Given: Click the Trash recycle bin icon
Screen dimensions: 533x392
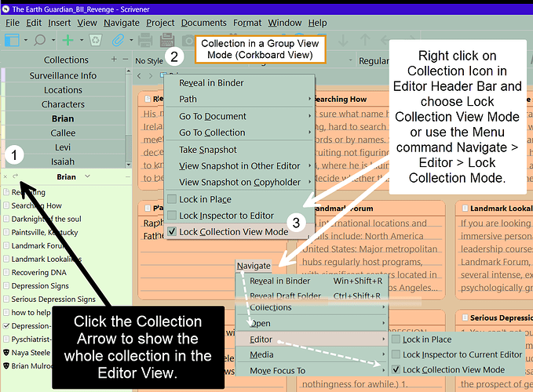Looking at the screenshot, I should pos(96,40).
